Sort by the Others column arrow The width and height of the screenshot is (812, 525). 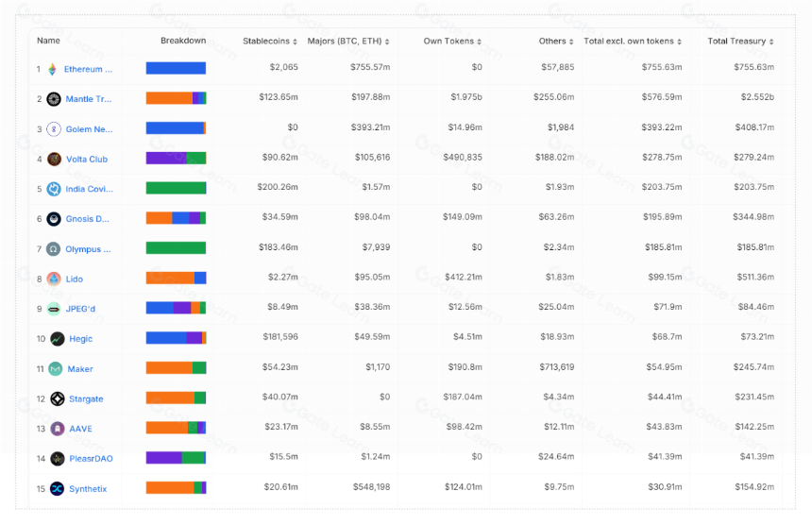coord(571,42)
